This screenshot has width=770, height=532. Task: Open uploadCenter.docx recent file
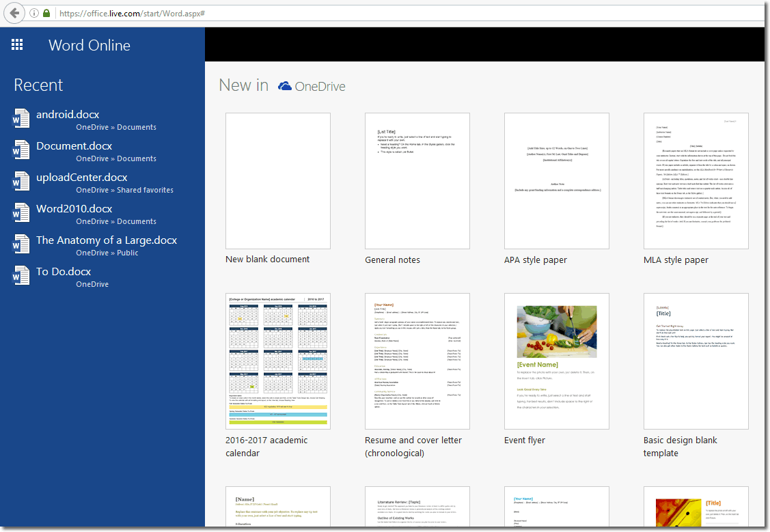[x=81, y=177]
